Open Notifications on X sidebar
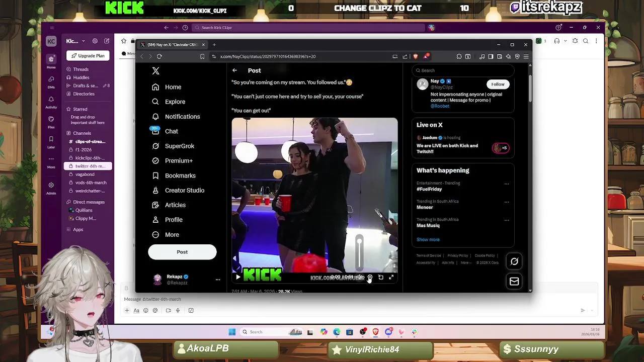Screen dimensions: 644x362 click(176, 117)
